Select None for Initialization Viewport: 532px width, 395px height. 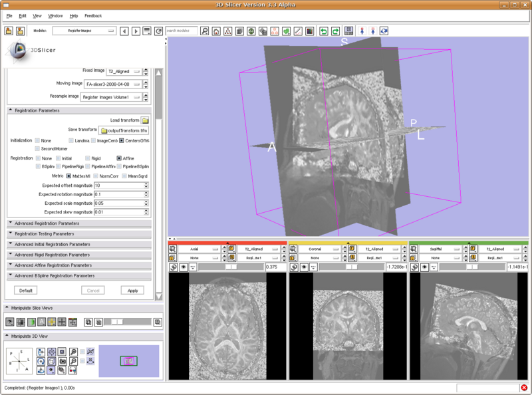37,141
